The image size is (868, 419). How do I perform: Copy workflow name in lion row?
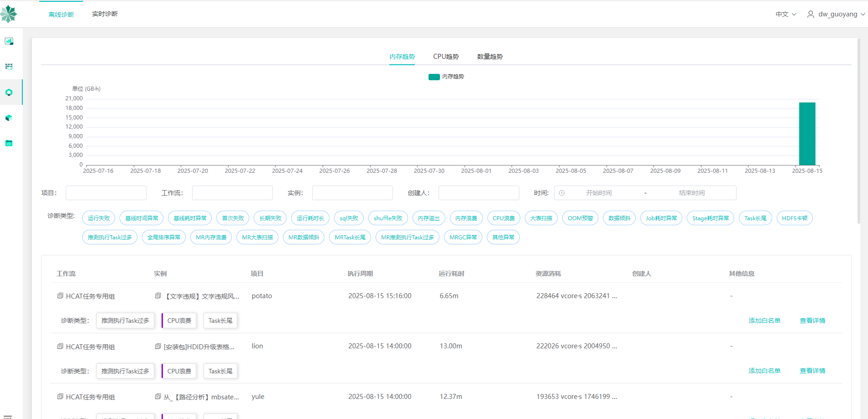[60, 347]
